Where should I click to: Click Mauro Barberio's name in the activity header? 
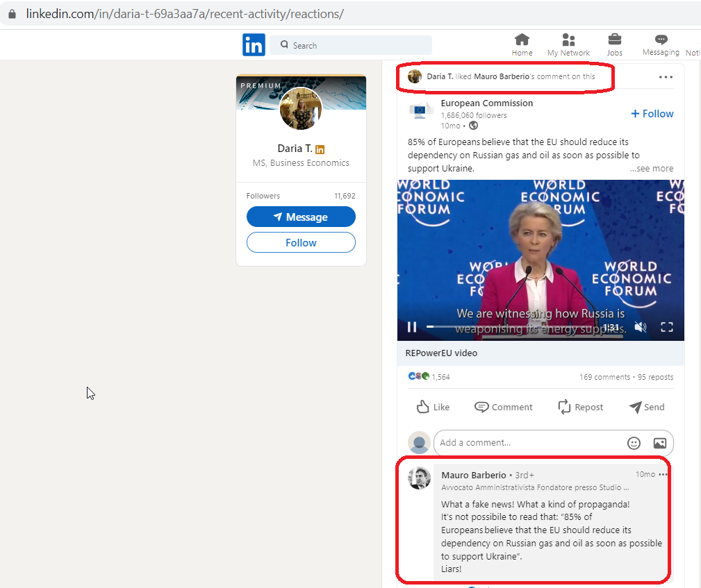(x=502, y=76)
